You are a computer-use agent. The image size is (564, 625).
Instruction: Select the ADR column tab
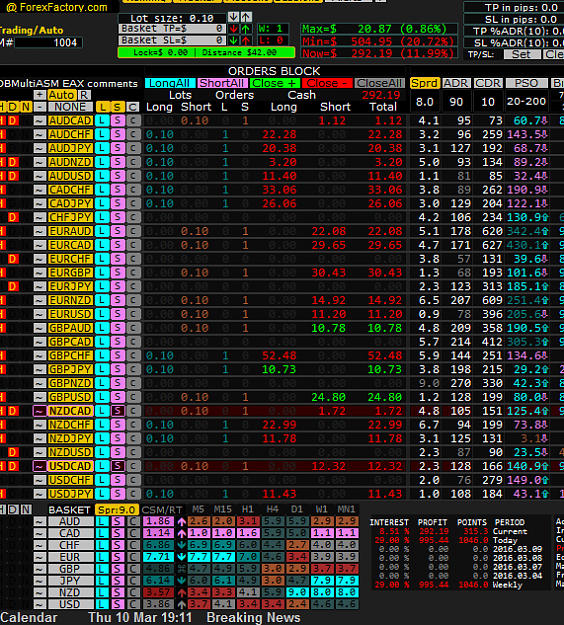pyautogui.click(x=456, y=83)
